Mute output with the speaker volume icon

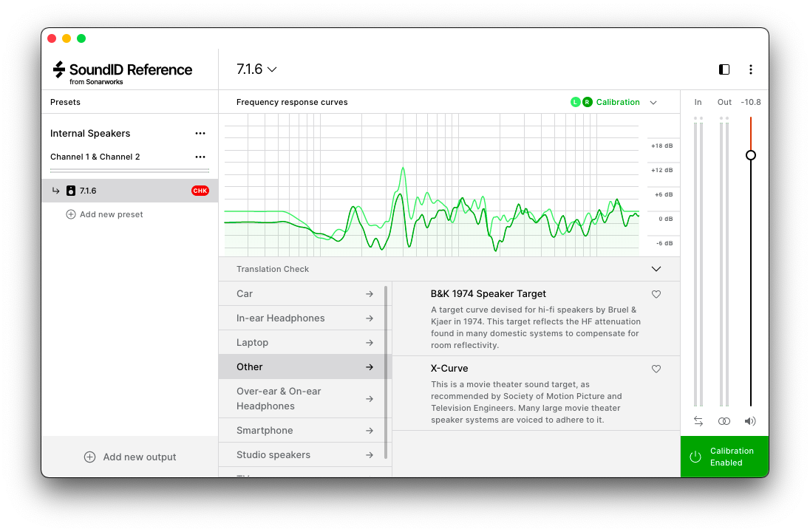pos(749,421)
